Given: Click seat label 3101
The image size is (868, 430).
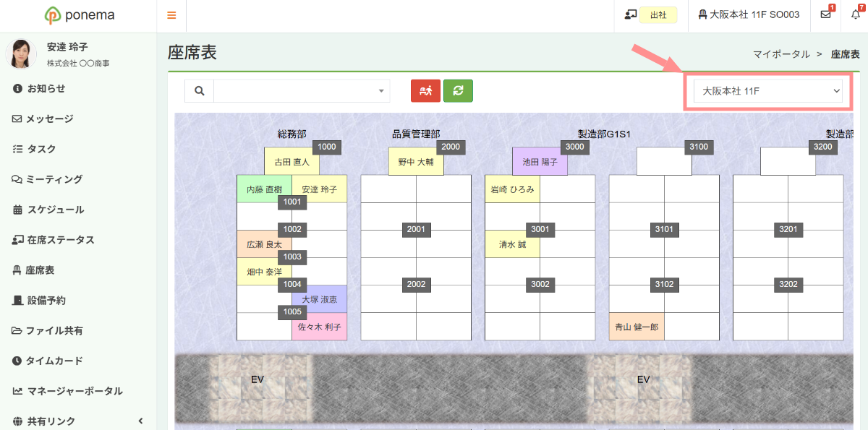Looking at the screenshot, I should point(664,229).
